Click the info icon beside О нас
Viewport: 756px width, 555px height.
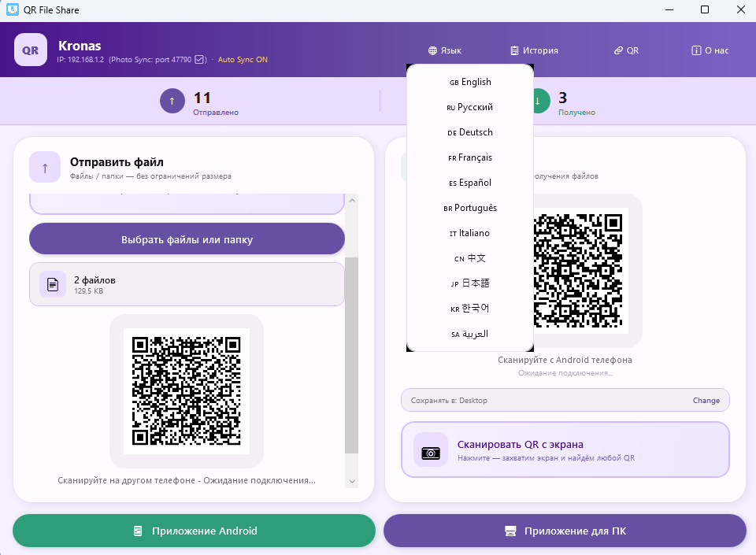tap(696, 50)
